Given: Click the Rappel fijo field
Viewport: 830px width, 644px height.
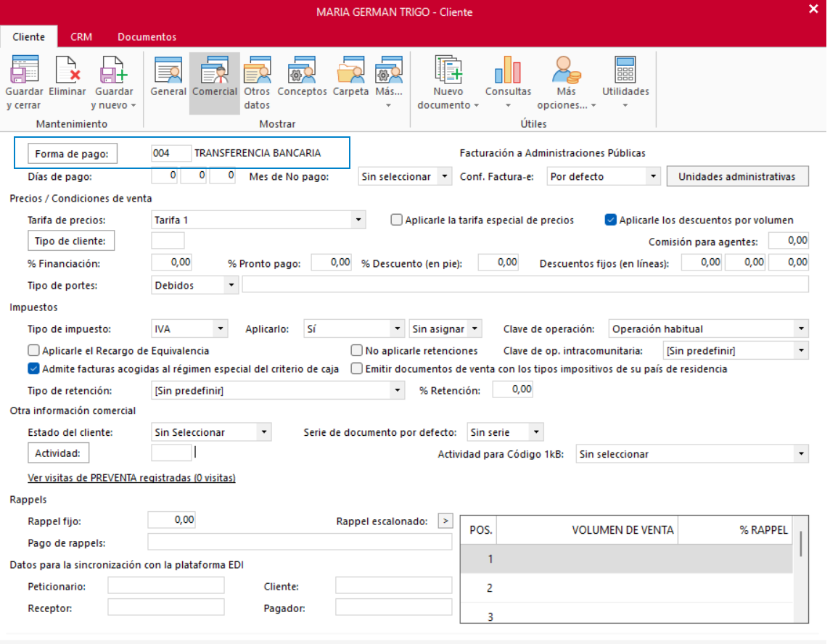Looking at the screenshot, I should [171, 520].
